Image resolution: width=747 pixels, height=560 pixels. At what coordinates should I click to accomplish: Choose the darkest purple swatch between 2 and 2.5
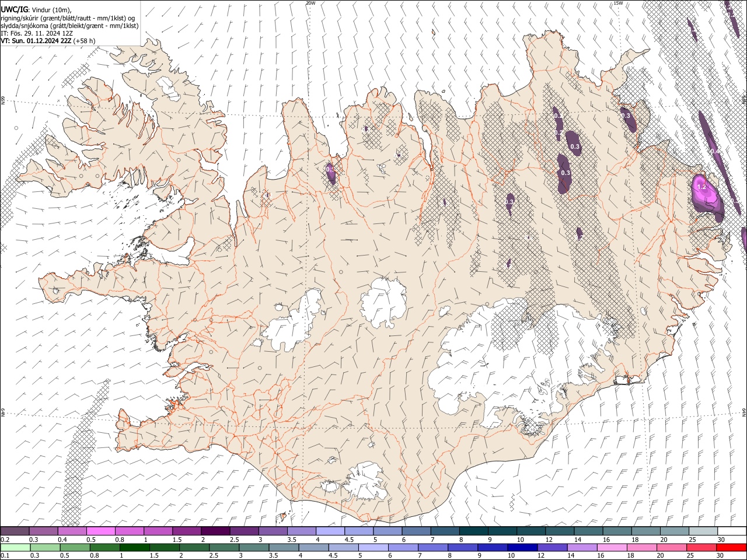pos(215,531)
